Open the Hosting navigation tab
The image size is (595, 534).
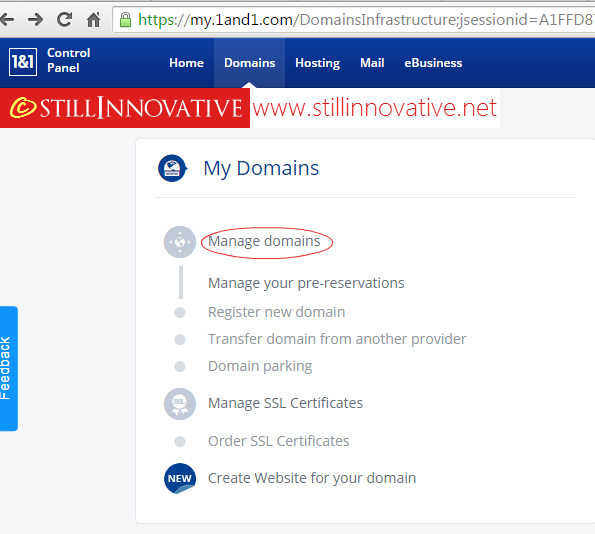point(318,63)
